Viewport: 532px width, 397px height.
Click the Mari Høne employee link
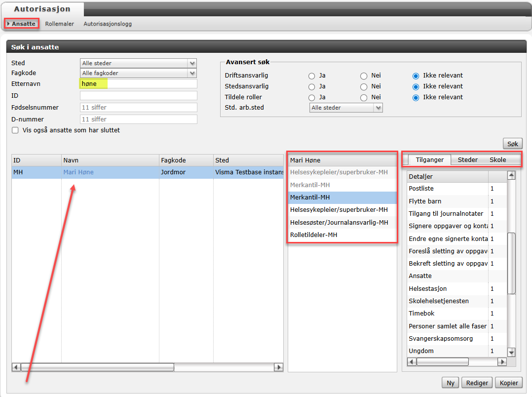[x=78, y=172]
